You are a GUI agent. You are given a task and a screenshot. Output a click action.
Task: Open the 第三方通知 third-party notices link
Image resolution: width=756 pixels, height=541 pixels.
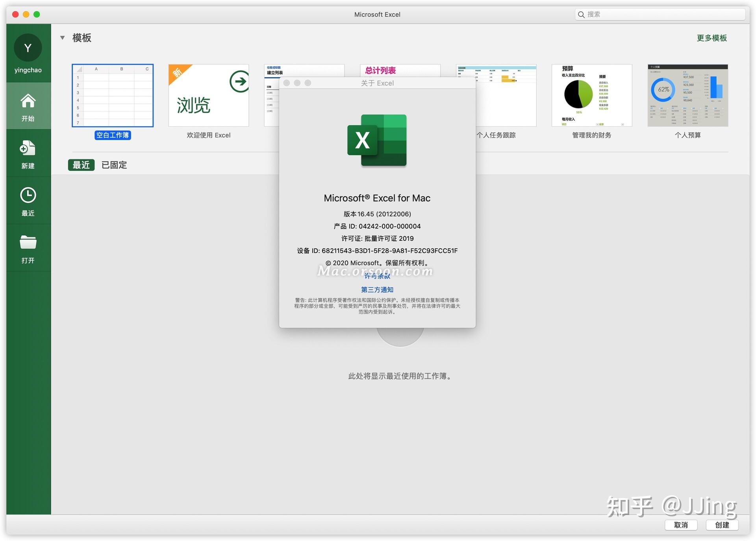(377, 290)
